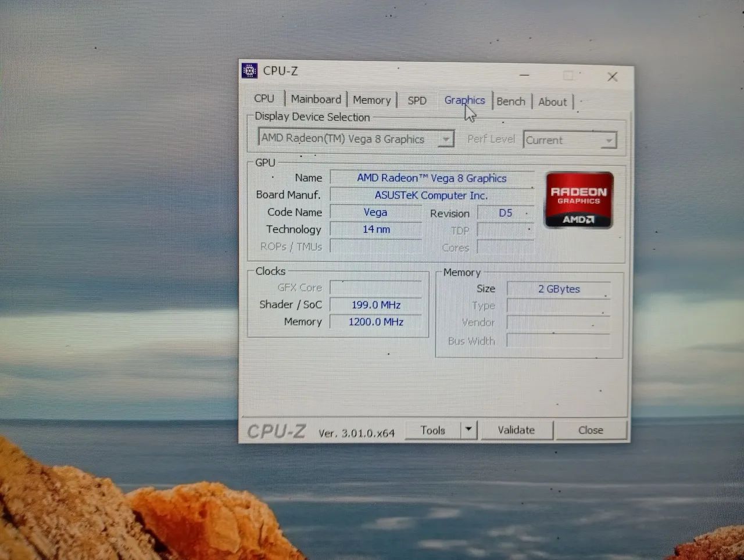Expand the Perf Level Current dropdown

(x=570, y=140)
